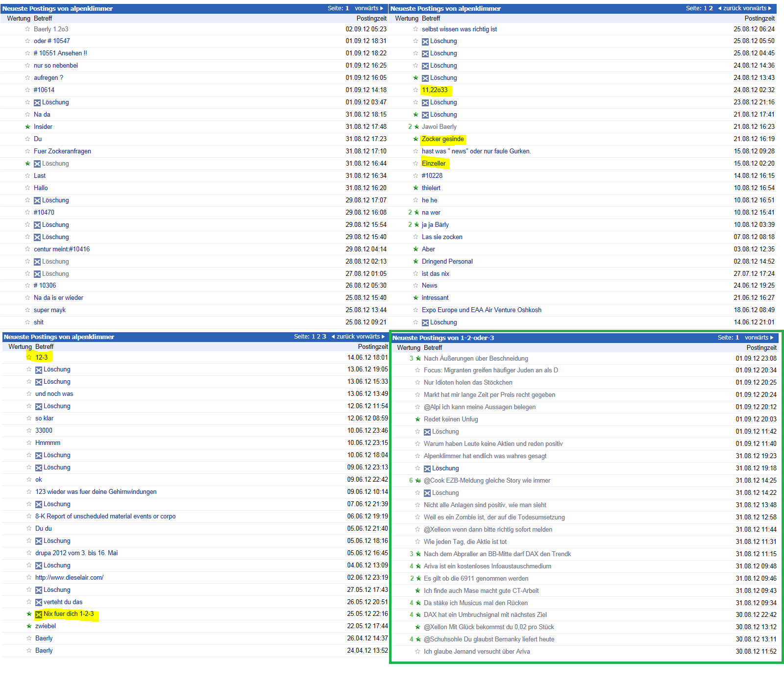The width and height of the screenshot is (784, 686).
Task: Open the "8-K Report of unscheduled material events" posting
Action: click(x=105, y=516)
